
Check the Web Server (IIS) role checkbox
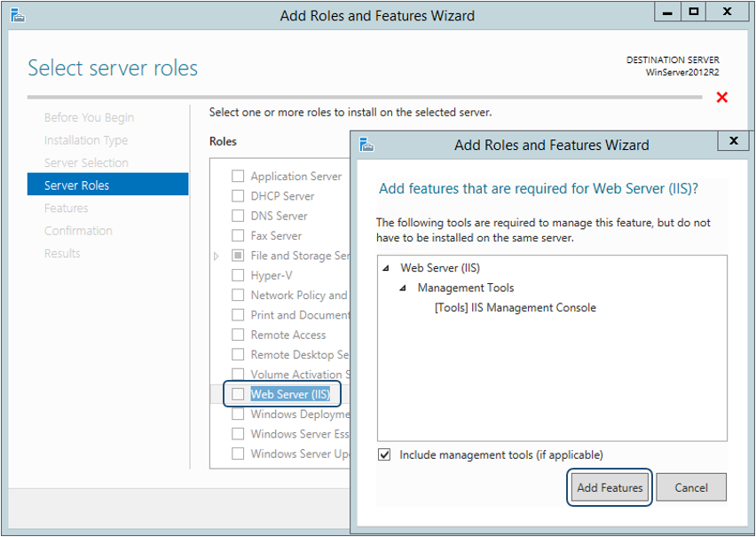click(x=238, y=394)
